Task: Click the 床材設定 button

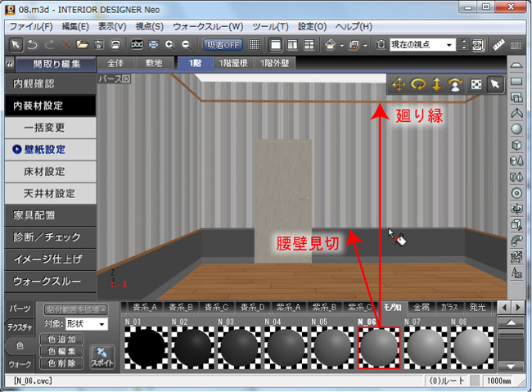Action: click(49, 172)
